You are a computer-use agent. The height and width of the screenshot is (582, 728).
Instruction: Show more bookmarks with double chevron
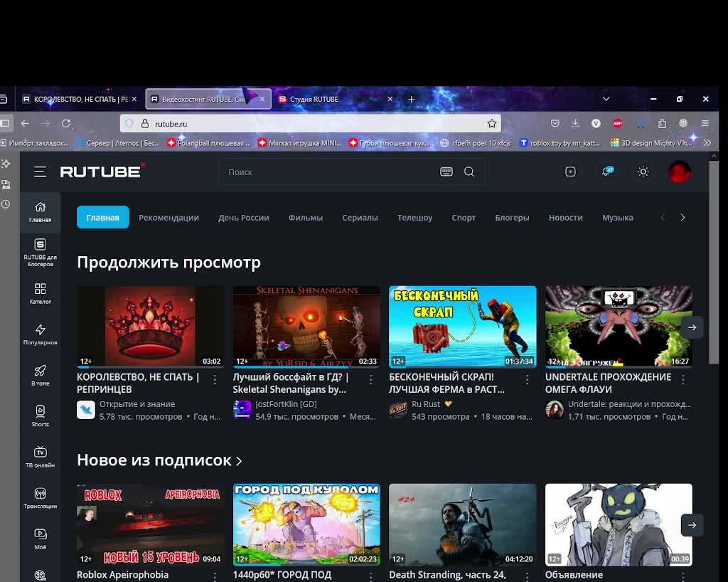707,143
